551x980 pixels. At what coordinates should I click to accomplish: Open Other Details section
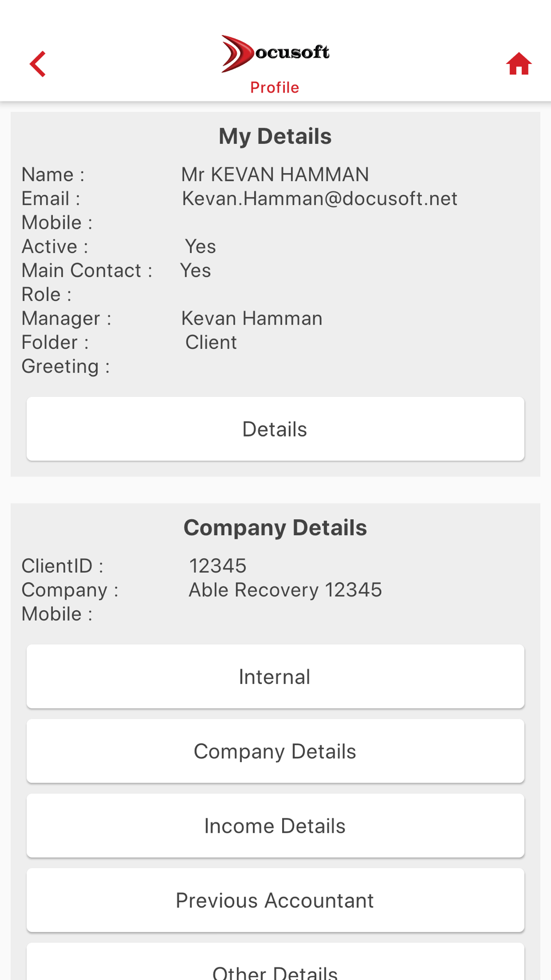(275, 962)
